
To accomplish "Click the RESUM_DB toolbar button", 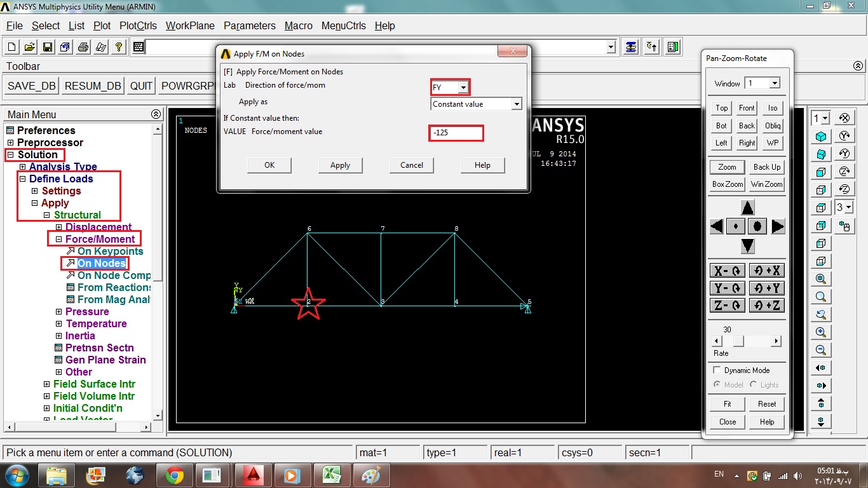I will coord(93,86).
